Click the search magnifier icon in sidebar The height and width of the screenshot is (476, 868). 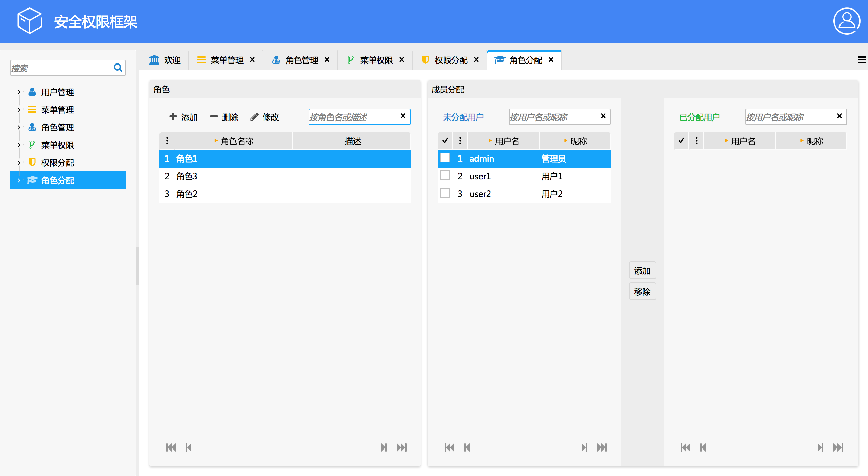[118, 68]
